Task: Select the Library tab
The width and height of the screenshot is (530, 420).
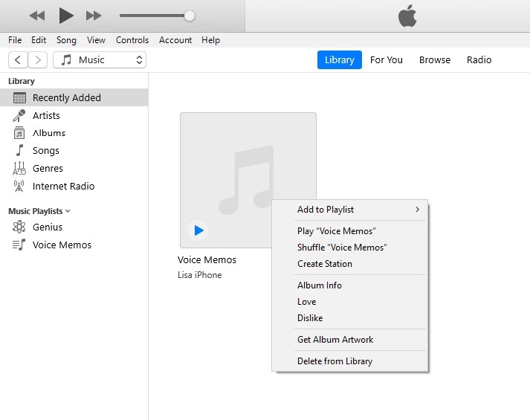Action: 340,59
